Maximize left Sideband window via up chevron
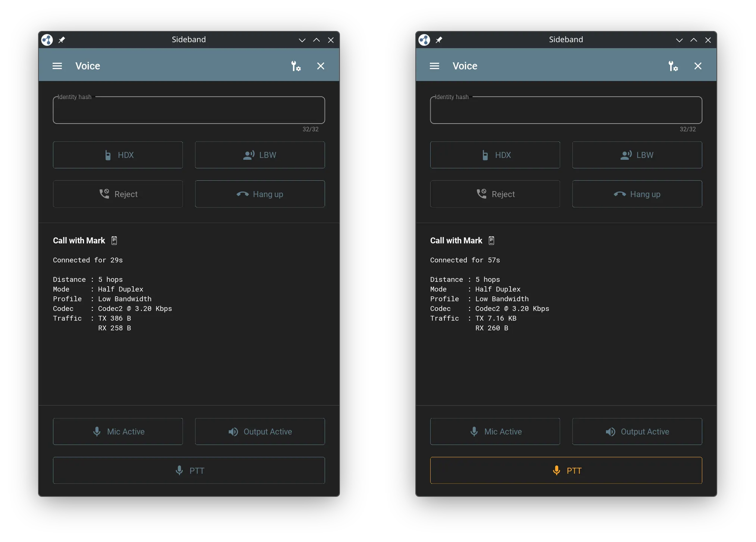Screen dimensions: 756x542 [x=316, y=40]
